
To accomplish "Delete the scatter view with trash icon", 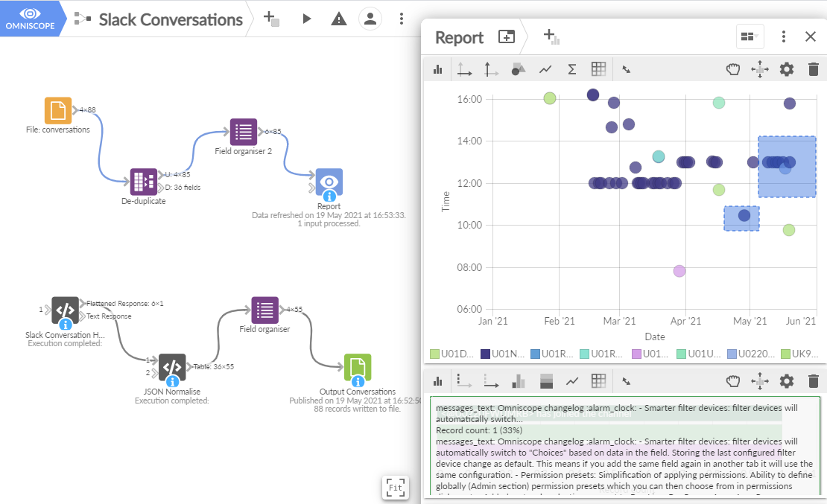I will click(814, 69).
